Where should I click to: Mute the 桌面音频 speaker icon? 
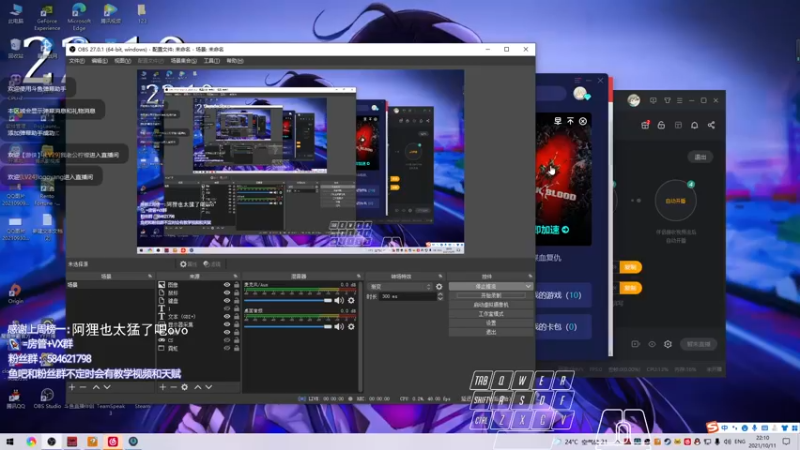click(x=339, y=327)
